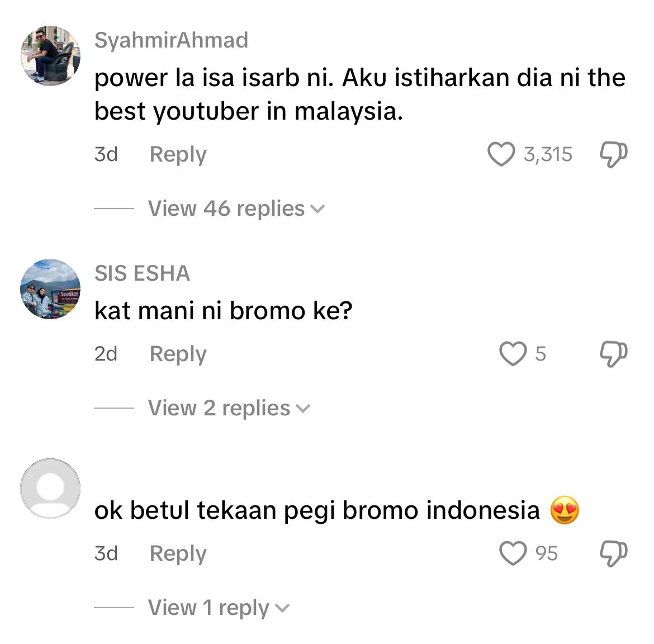Reply to SyahmirAhmad's comment
This screenshot has width=654, height=644.
(x=178, y=155)
